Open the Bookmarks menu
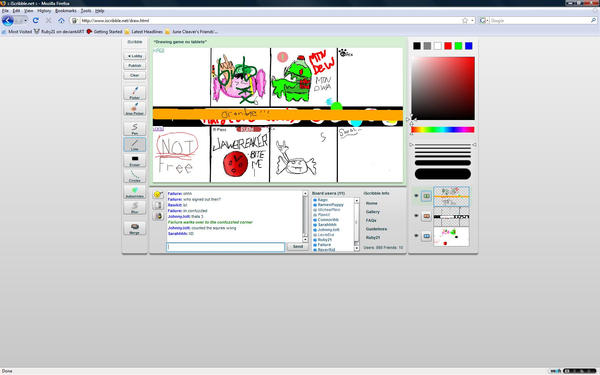Screen dimensions: 600x375 coord(66,11)
